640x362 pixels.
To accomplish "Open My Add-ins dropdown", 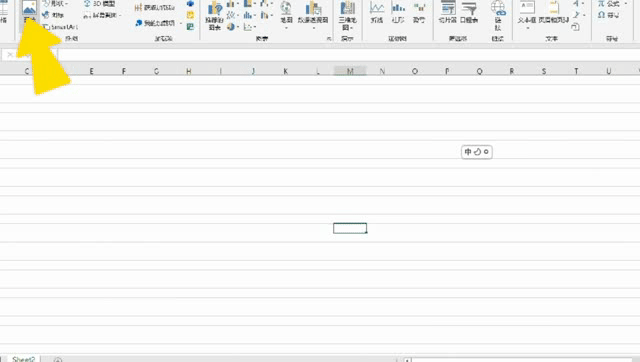I will tap(159, 23).
